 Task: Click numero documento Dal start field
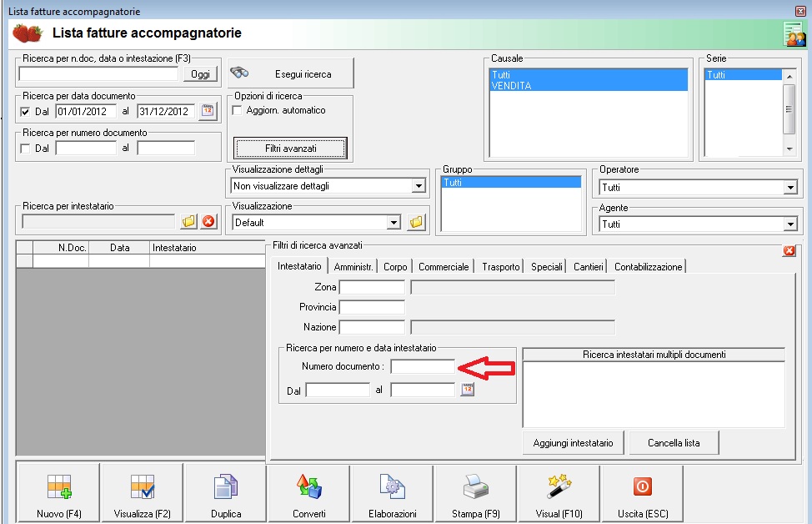coord(86,149)
